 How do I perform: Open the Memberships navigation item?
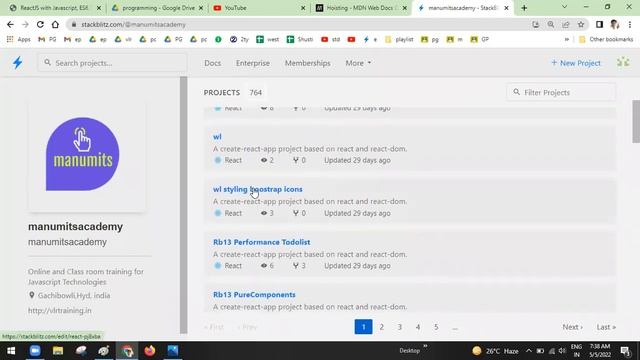point(307,63)
